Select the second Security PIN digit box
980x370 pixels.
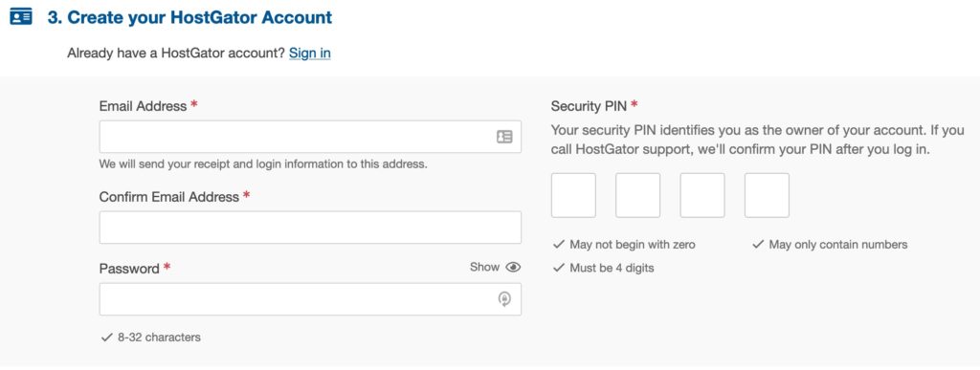click(x=637, y=195)
